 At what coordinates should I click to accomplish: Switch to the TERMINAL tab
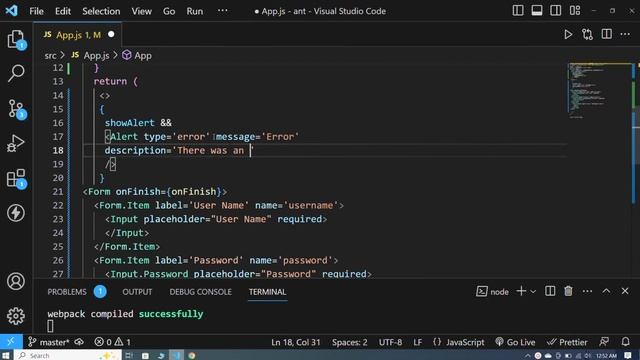point(267,292)
